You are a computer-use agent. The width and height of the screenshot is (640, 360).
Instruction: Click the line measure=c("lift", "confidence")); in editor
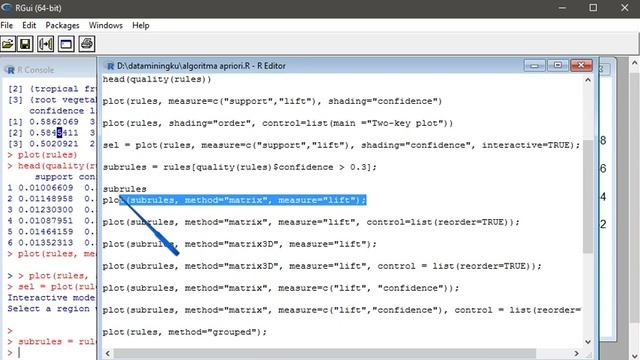click(x=281, y=289)
